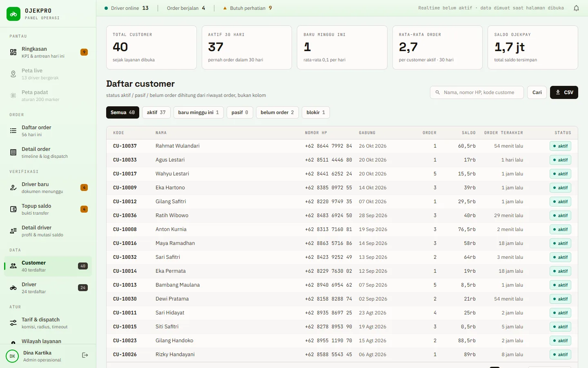
Task: Click the OjekPro motorcycle logo icon
Action: point(13,14)
